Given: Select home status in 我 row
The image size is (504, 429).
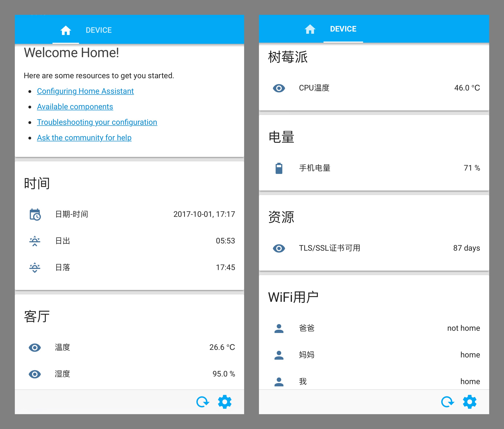Looking at the screenshot, I should (x=470, y=381).
